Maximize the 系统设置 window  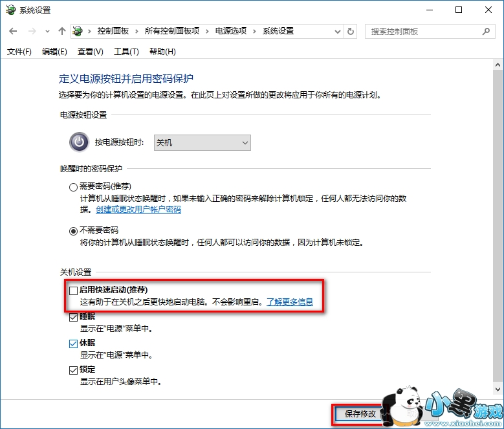coord(459,10)
